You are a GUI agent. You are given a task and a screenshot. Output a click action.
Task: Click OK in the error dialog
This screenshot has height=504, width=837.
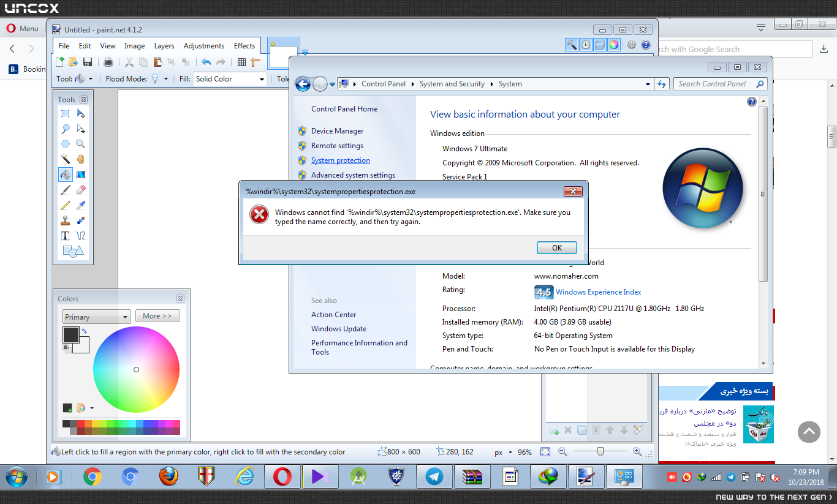point(557,248)
